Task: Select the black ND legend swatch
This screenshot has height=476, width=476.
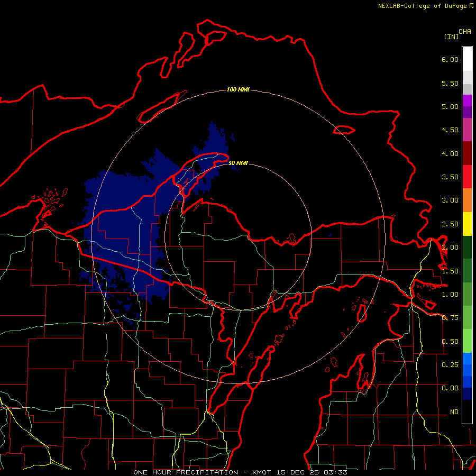Action: (467, 411)
